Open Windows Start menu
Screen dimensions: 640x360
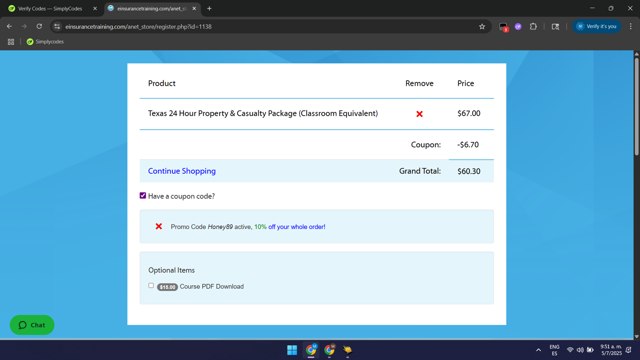292,350
